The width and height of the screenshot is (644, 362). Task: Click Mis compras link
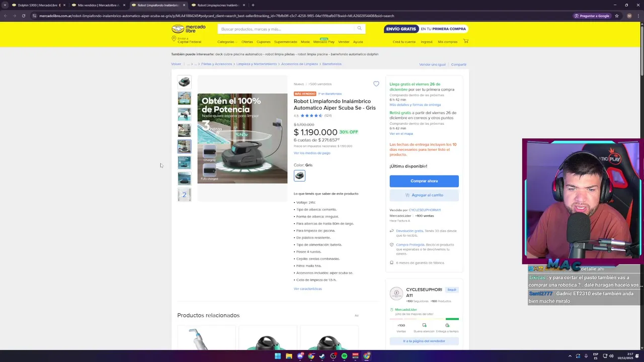(x=448, y=42)
